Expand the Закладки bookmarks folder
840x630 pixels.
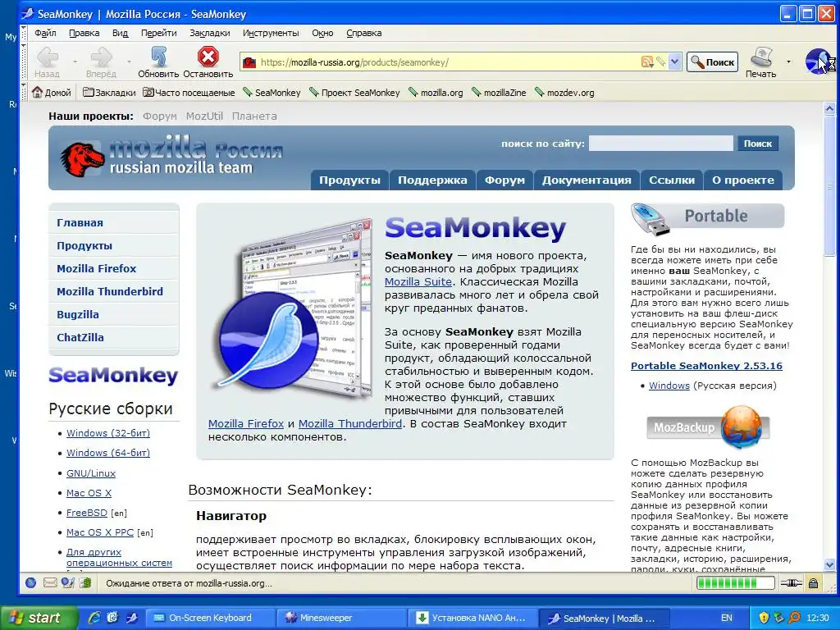point(109,93)
